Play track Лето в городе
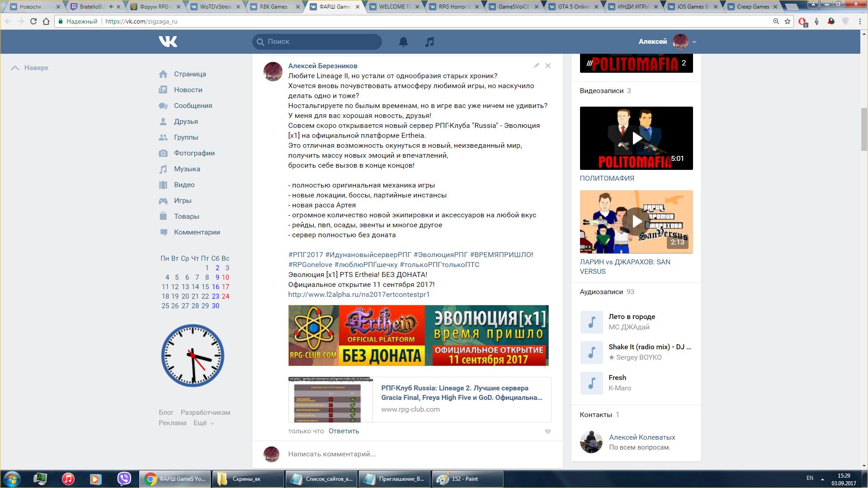 pos(591,322)
